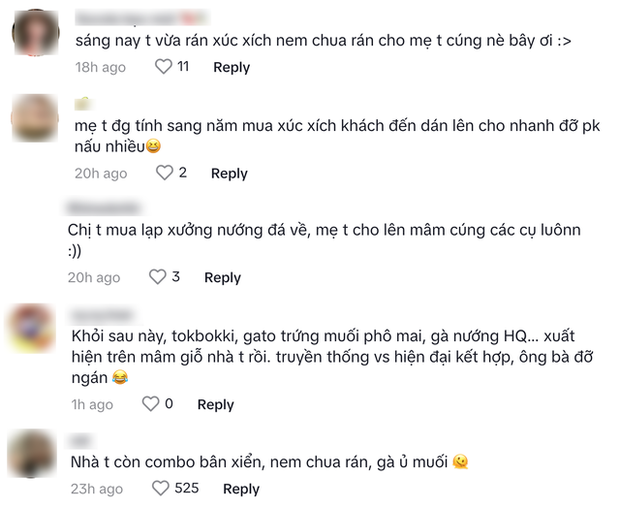Reply to the comment with 2 likes

[x=229, y=173]
